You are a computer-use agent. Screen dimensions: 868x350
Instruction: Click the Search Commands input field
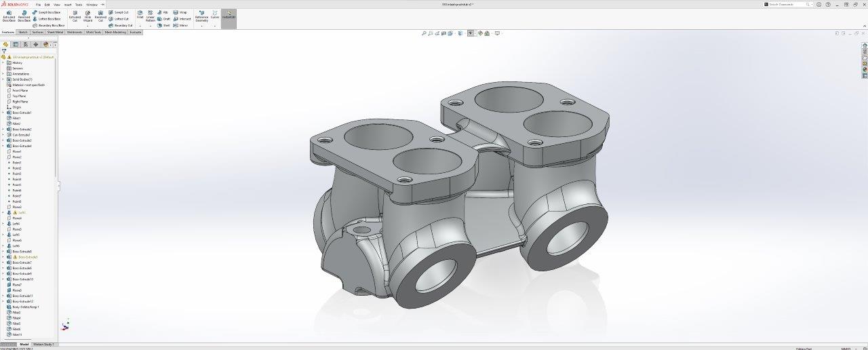point(789,4)
